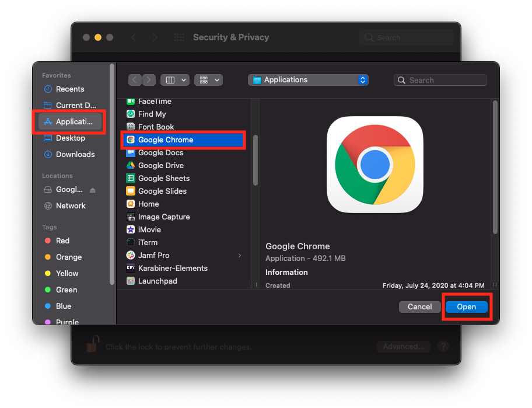Click the Google Chrome icon in file list

pyautogui.click(x=131, y=140)
